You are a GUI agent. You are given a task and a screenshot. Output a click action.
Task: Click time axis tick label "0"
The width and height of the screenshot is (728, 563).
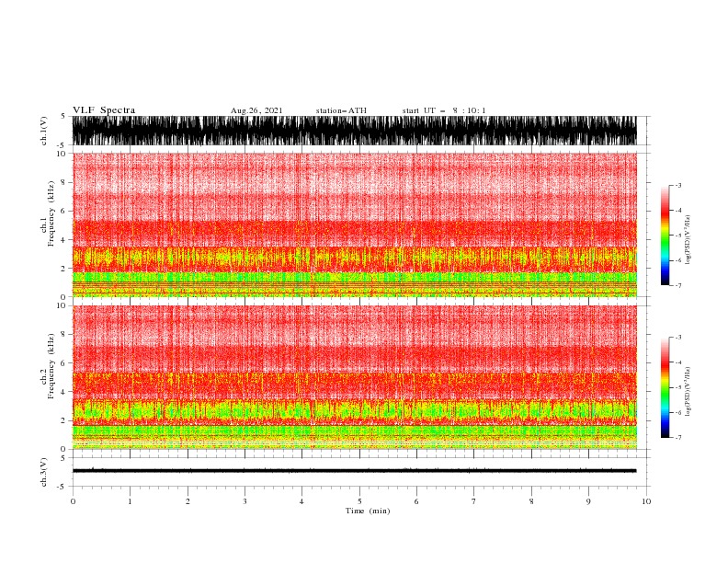pyautogui.click(x=73, y=501)
